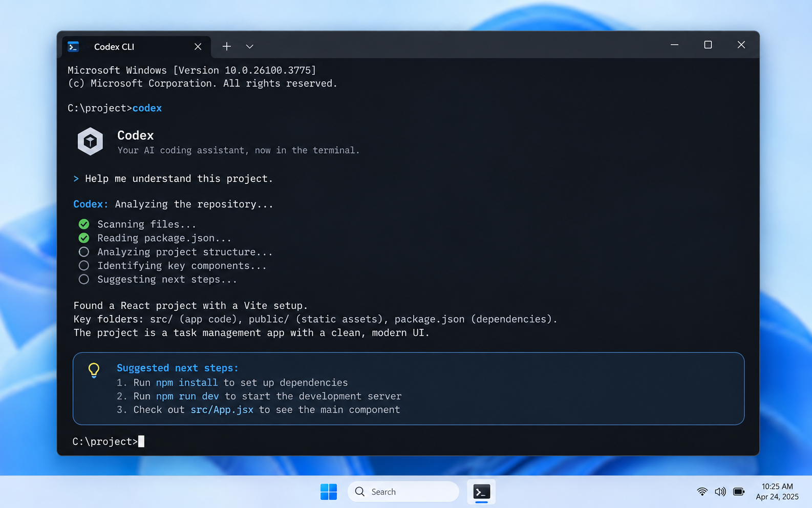The image size is (812, 508).
Task: Click the Codex tagline text
Action: click(x=239, y=151)
